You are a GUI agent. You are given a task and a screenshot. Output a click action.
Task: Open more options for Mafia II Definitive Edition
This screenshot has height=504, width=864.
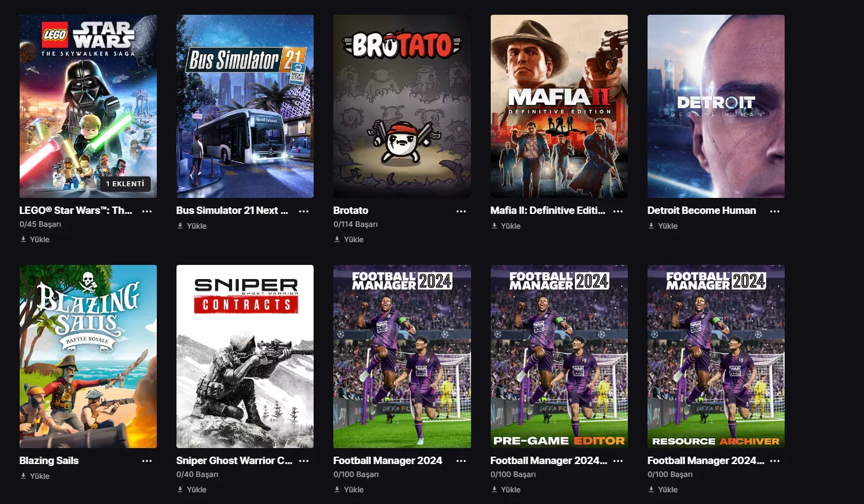click(618, 211)
